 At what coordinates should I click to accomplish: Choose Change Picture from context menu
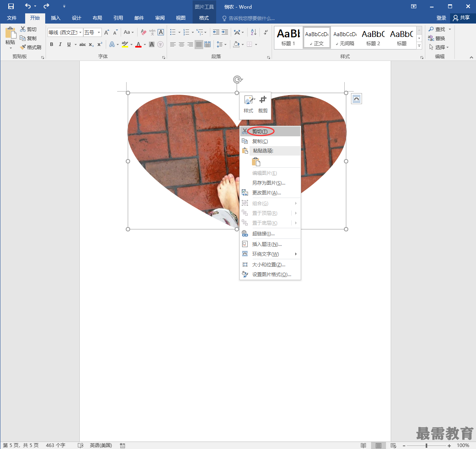[270, 192]
